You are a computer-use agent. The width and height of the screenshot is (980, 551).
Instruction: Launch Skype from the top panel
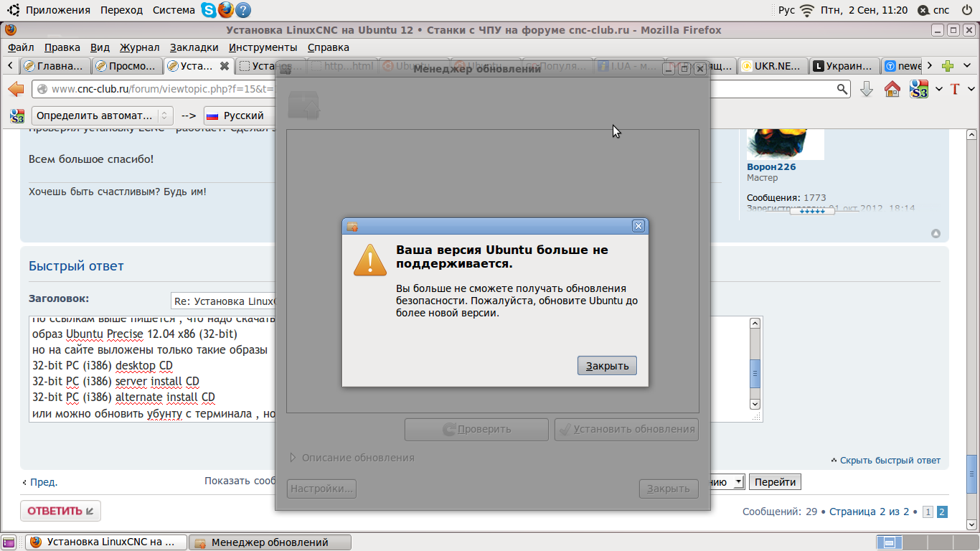(x=209, y=10)
